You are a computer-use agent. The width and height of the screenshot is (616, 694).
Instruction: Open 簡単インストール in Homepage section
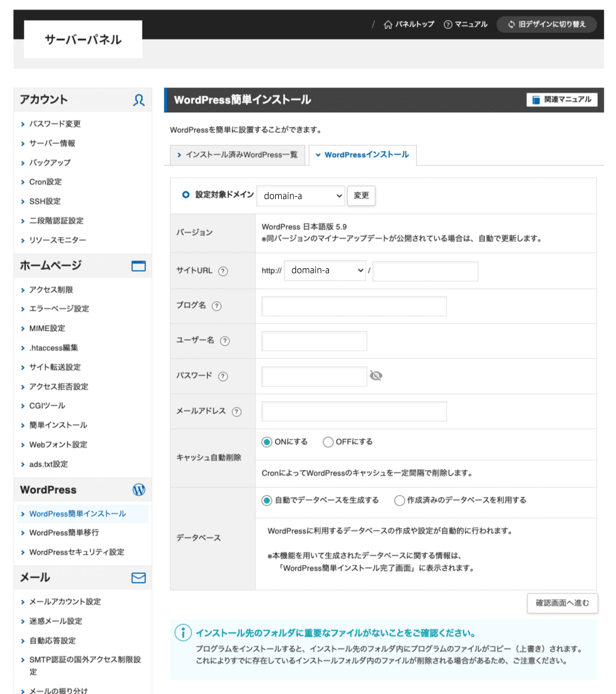[58, 425]
